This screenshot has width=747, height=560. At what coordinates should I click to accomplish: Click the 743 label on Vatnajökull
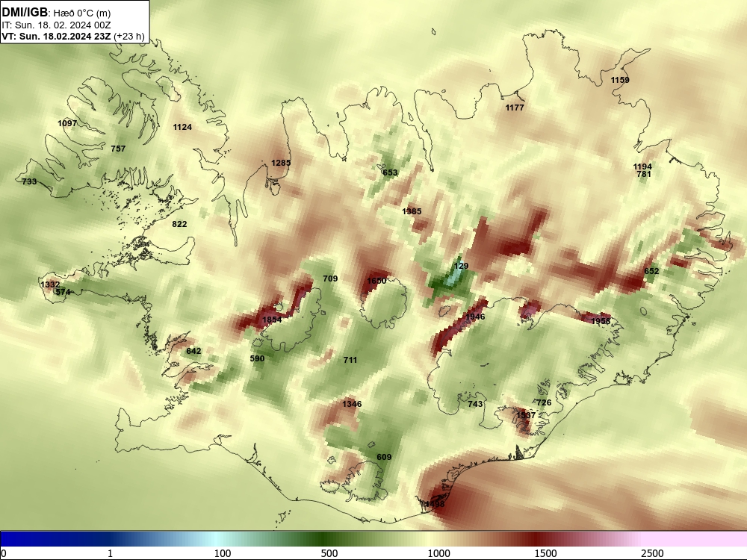(x=475, y=404)
